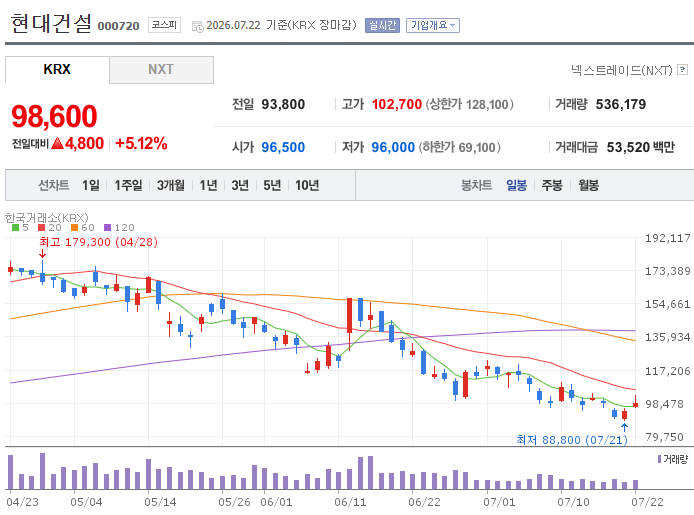
Task: Click the green 5-day moving average swatch
Action: point(15,227)
